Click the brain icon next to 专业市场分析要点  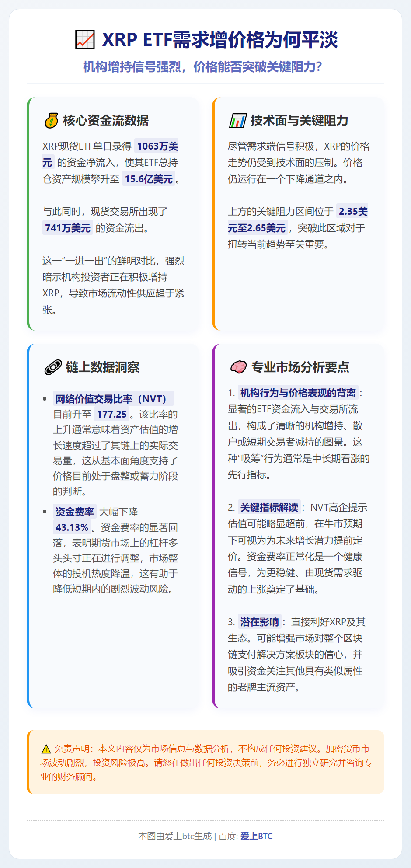click(x=238, y=367)
